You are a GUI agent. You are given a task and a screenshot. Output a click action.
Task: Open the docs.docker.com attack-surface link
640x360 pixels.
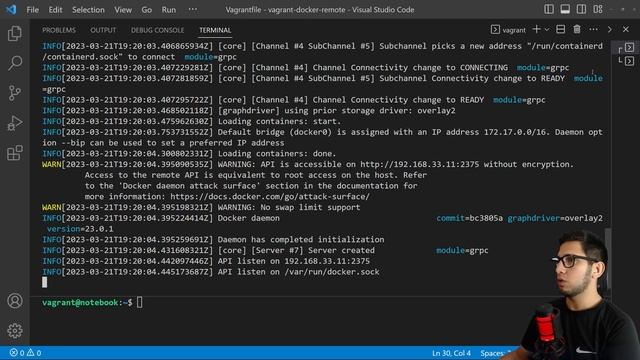point(270,197)
